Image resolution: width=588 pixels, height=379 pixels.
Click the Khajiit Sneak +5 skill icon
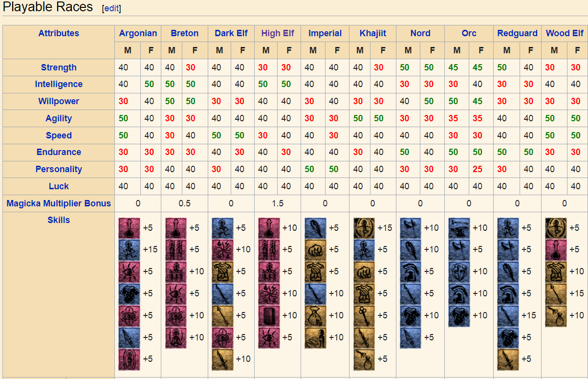click(x=364, y=359)
